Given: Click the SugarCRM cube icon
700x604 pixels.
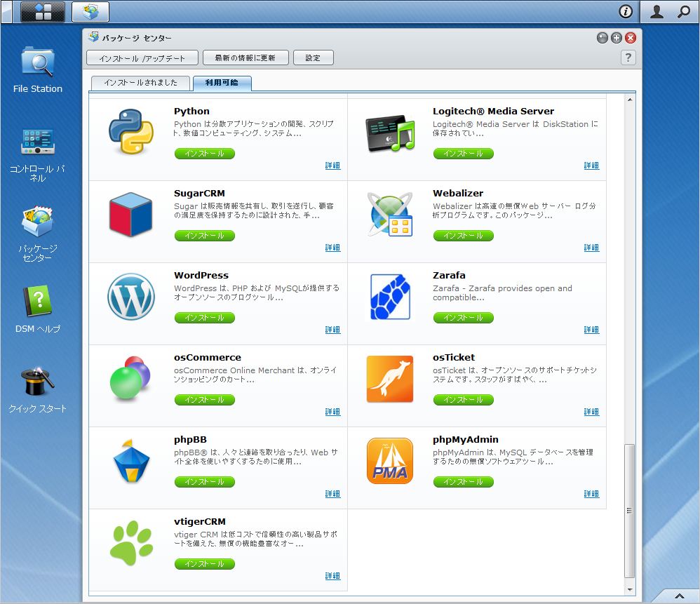Looking at the screenshot, I should (x=130, y=214).
